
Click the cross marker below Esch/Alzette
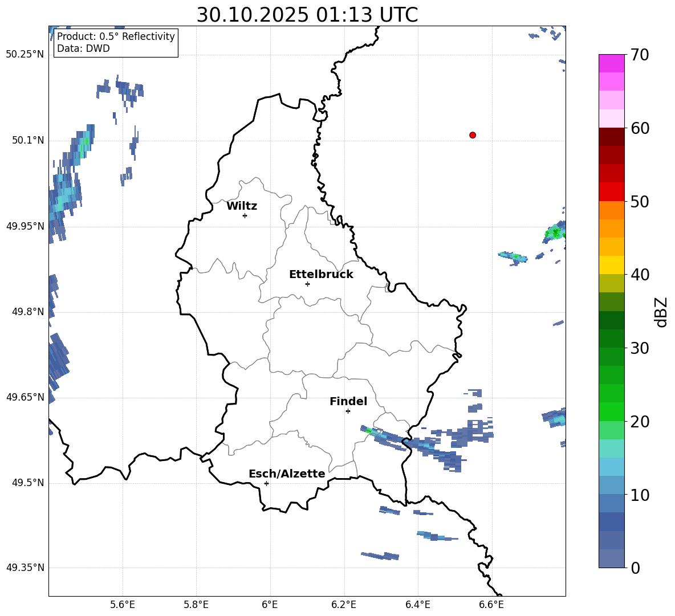[x=266, y=483]
